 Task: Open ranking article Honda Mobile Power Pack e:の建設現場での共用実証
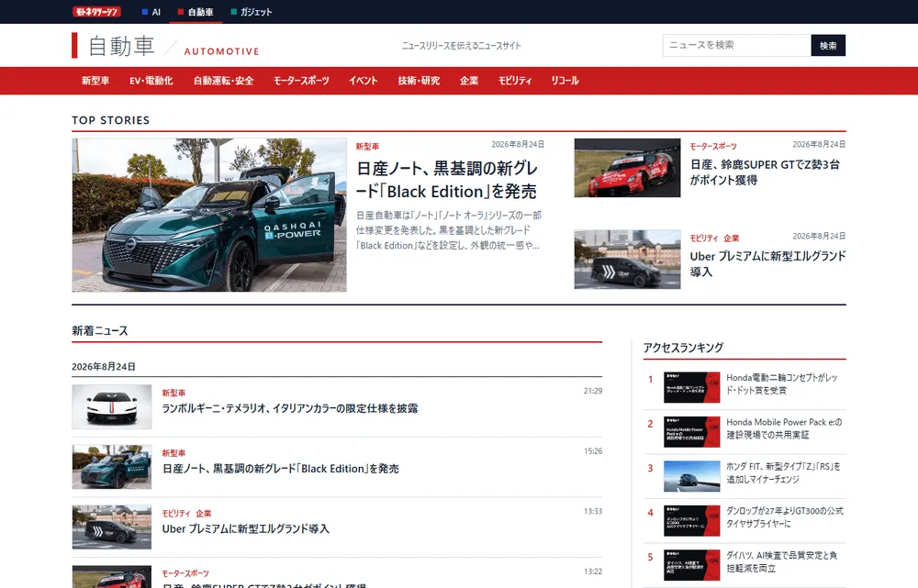point(784,428)
